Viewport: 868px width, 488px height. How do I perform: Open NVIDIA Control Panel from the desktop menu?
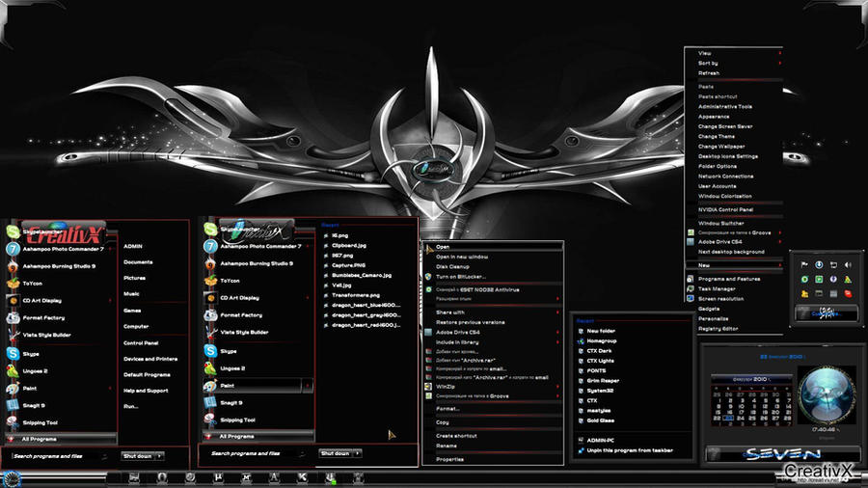click(725, 209)
